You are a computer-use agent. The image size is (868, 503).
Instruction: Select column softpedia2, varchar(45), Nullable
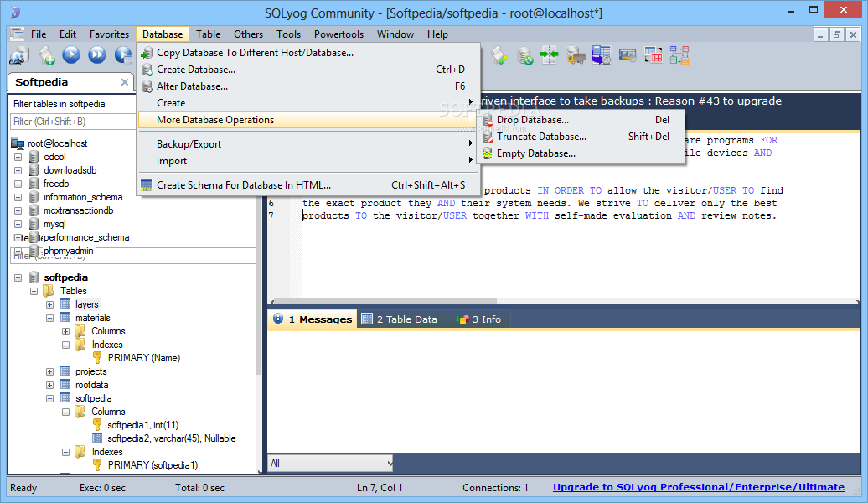click(172, 438)
